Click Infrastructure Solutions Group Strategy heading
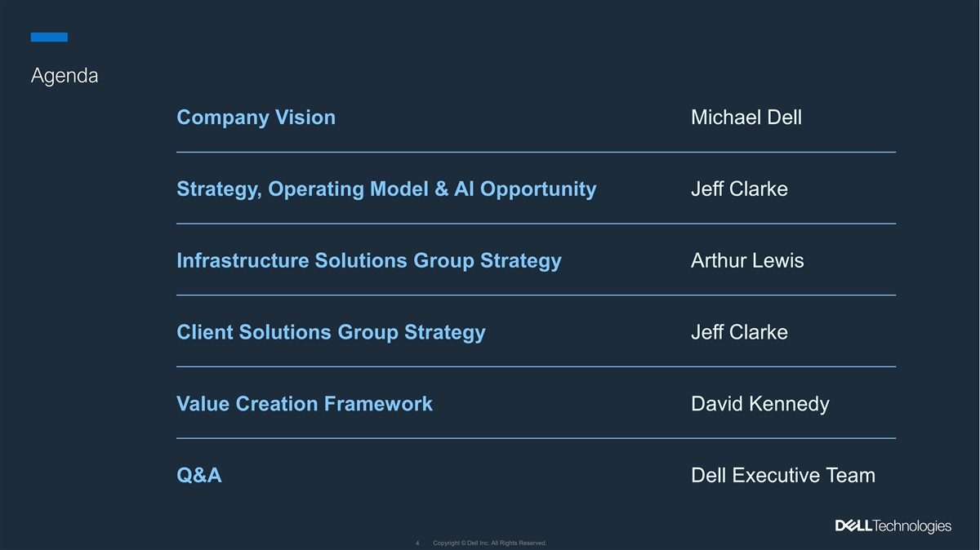This screenshot has width=980, height=550. [x=369, y=261]
